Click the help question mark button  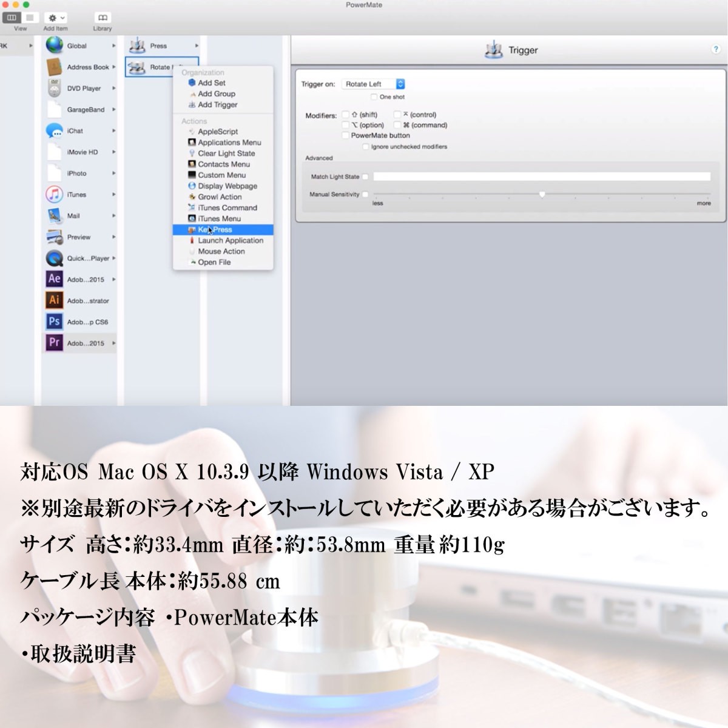click(716, 50)
